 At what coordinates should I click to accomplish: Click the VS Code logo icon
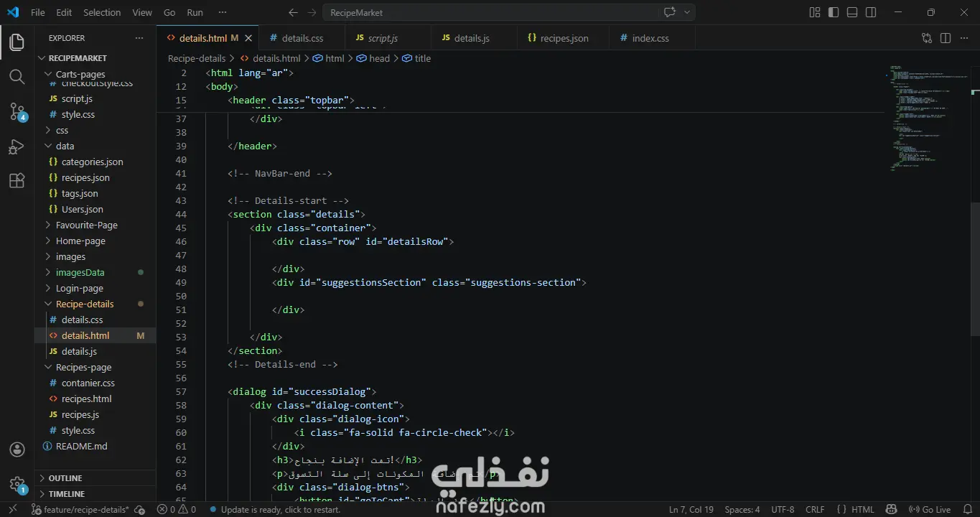[13, 12]
